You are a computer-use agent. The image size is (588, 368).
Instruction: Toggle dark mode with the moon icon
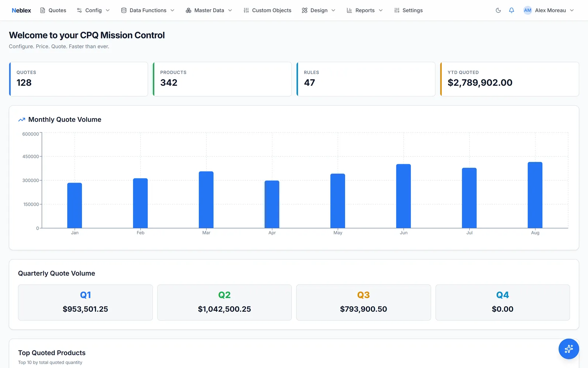[498, 10]
